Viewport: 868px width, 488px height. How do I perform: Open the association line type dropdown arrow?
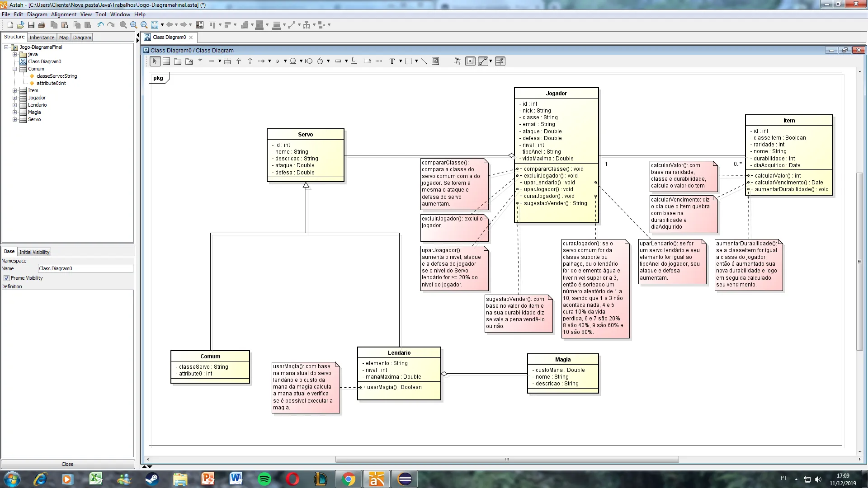pos(220,61)
